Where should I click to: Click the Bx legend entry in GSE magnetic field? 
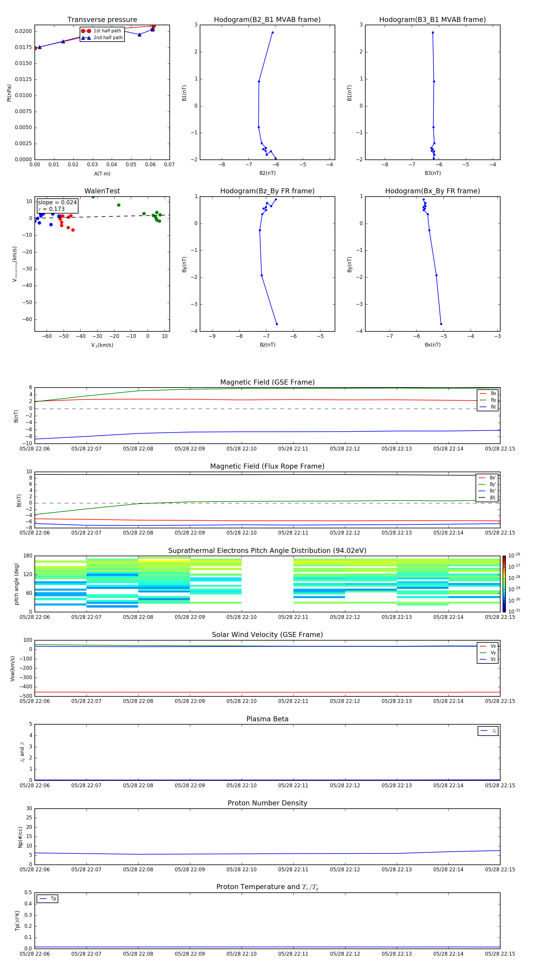488,393
